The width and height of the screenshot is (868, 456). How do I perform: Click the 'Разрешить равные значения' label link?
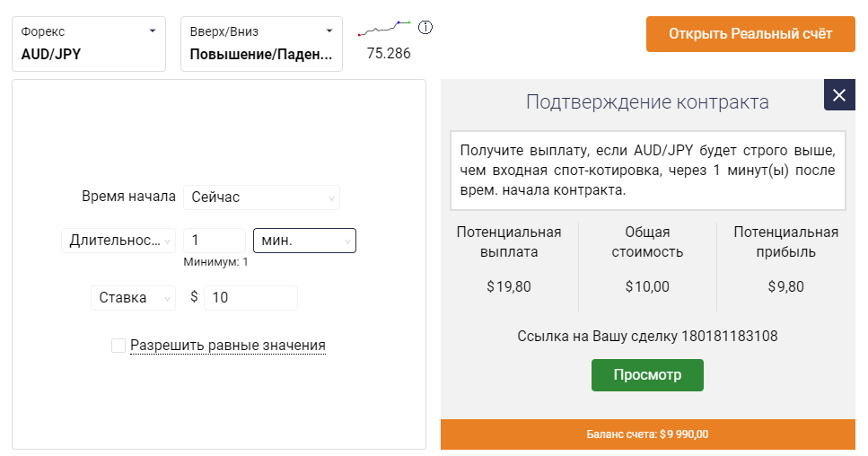(x=228, y=346)
